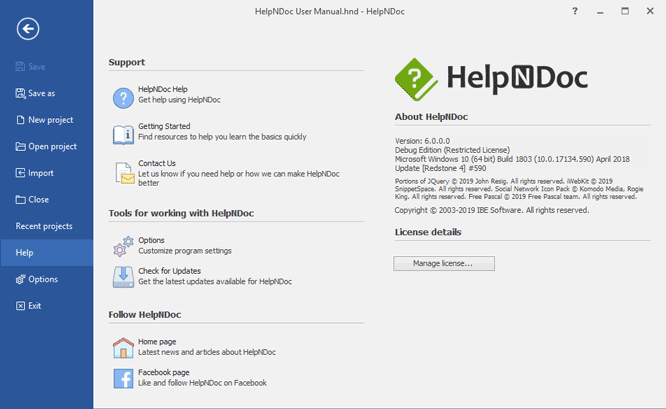Screen dimensions: 666x409
Task: Select Save as in the sidebar menu
Action: [42, 93]
